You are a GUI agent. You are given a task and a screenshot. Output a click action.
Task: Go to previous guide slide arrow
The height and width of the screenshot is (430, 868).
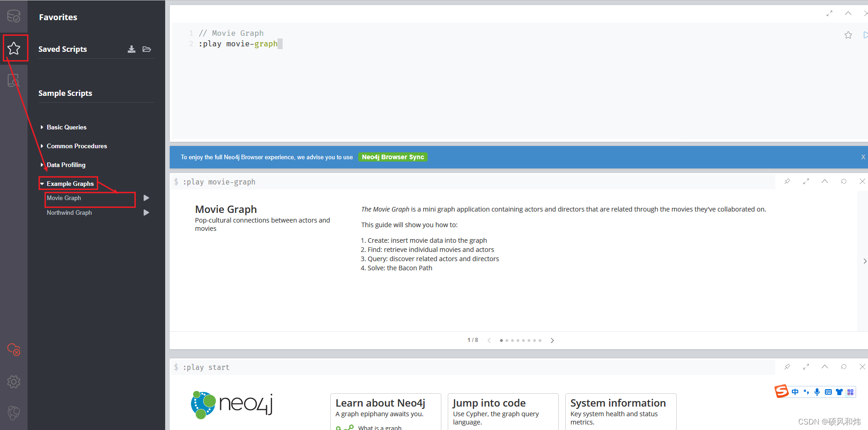[x=489, y=340]
